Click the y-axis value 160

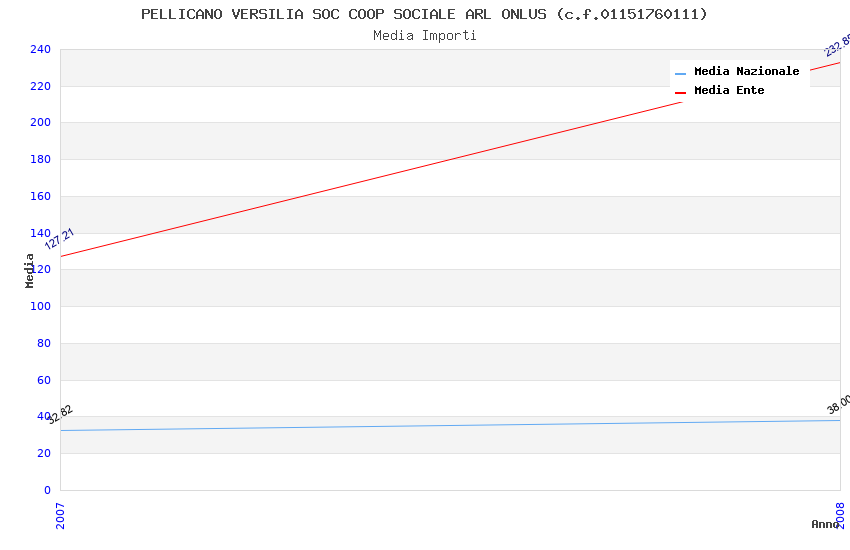(40, 196)
